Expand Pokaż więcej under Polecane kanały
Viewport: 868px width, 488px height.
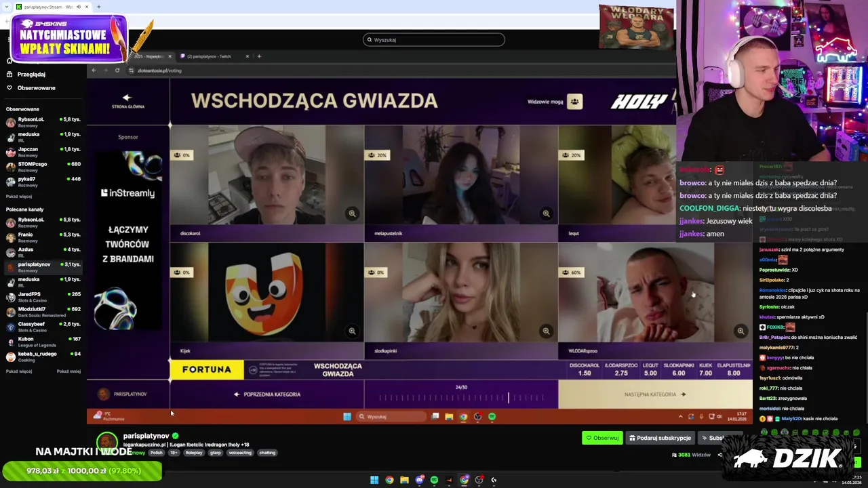coord(19,371)
